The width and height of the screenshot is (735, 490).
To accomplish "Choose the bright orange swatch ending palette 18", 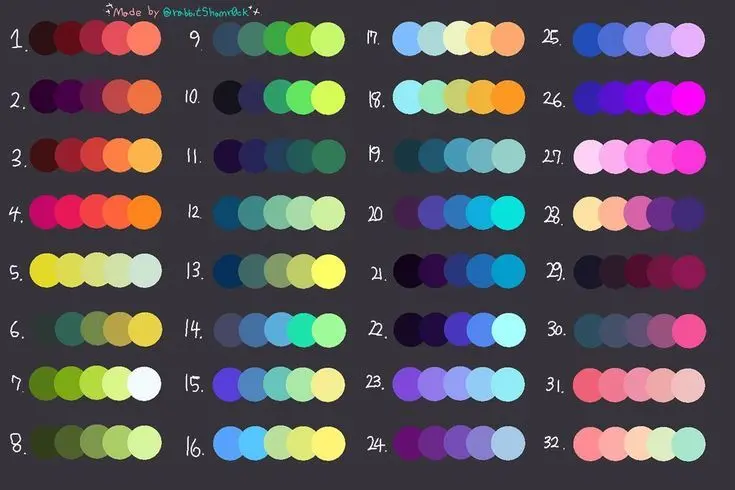I will [x=508, y=97].
